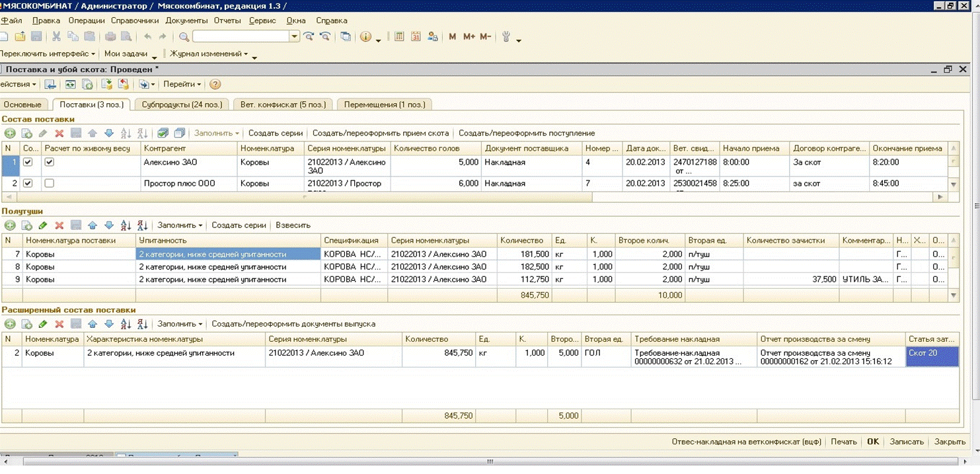Click the main toolbar search input field

241,37
